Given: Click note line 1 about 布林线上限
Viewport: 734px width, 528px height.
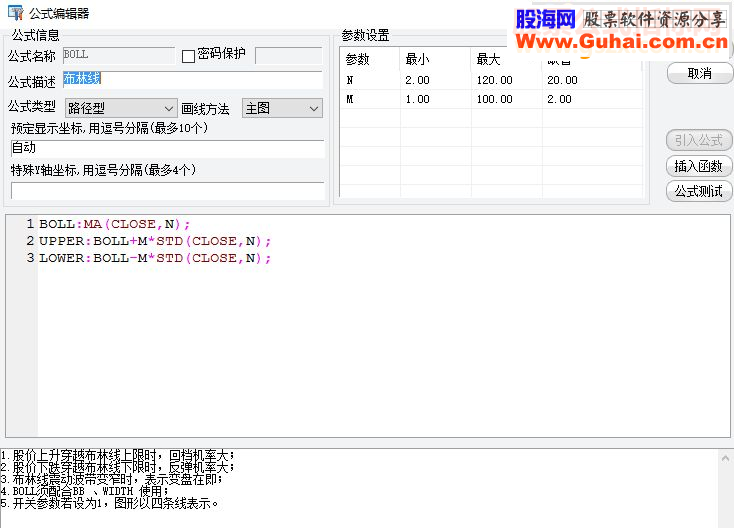Looking at the screenshot, I should pyautogui.click(x=117, y=455).
